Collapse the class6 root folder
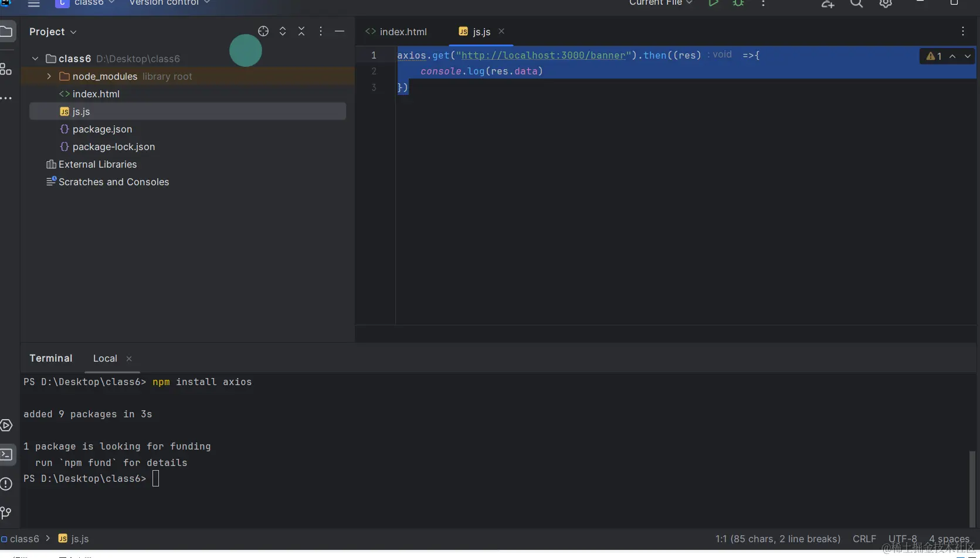The height and width of the screenshot is (558, 980). click(x=35, y=59)
